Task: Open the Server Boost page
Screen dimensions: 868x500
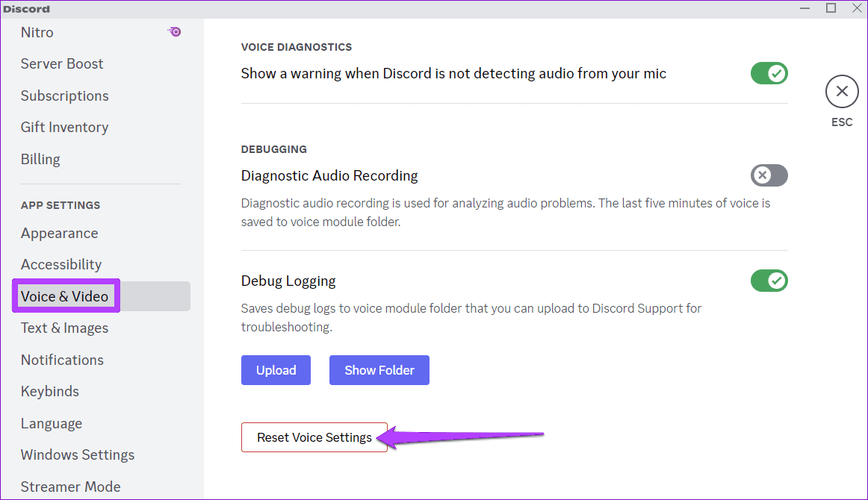Action: point(62,63)
